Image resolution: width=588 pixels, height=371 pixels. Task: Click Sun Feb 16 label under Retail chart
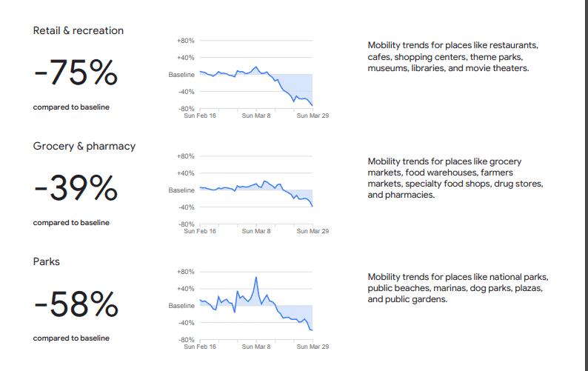coord(200,116)
